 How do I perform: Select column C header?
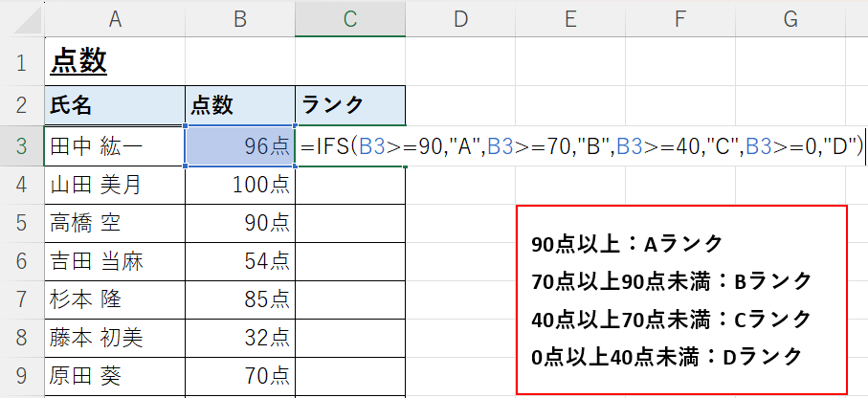pos(350,18)
